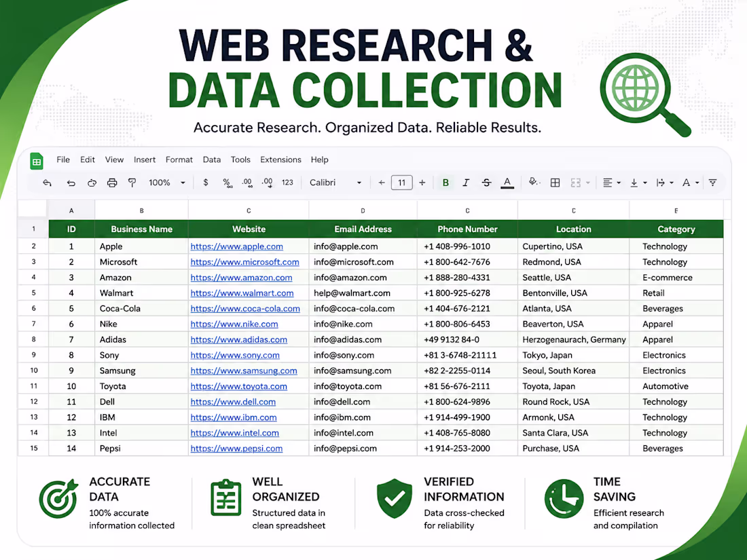
Task: Select column A header
Action: pyautogui.click(x=71, y=210)
